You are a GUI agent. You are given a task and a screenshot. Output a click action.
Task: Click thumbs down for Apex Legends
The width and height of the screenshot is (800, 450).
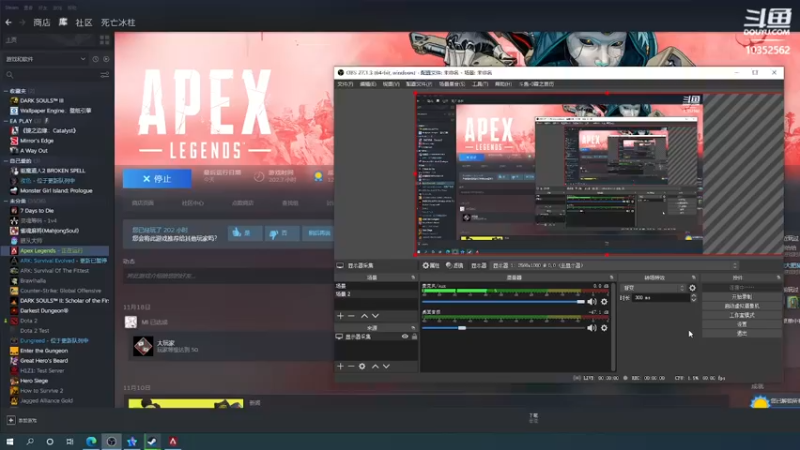[x=282, y=233]
